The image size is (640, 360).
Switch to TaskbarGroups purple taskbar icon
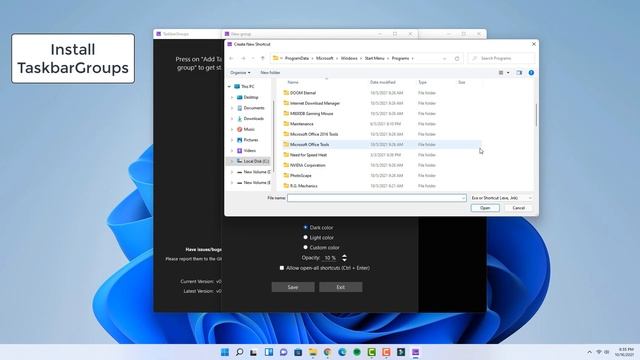(416, 352)
